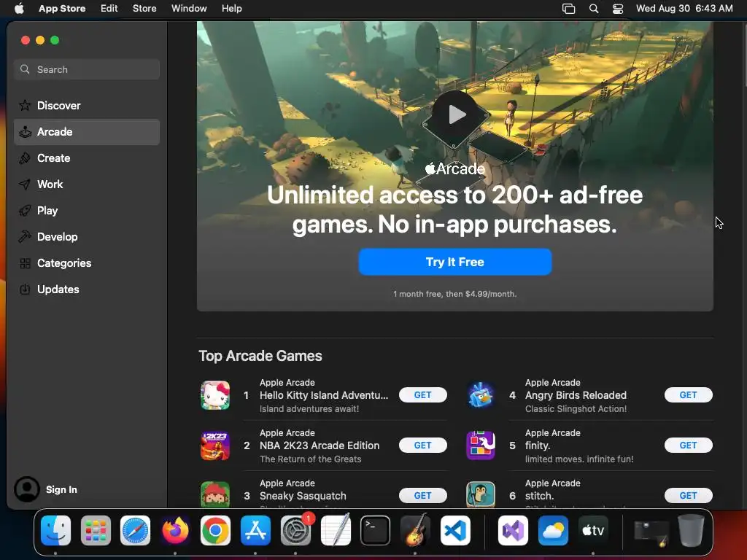The height and width of the screenshot is (560, 747).
Task: Open the Develop section
Action: [x=87, y=237]
